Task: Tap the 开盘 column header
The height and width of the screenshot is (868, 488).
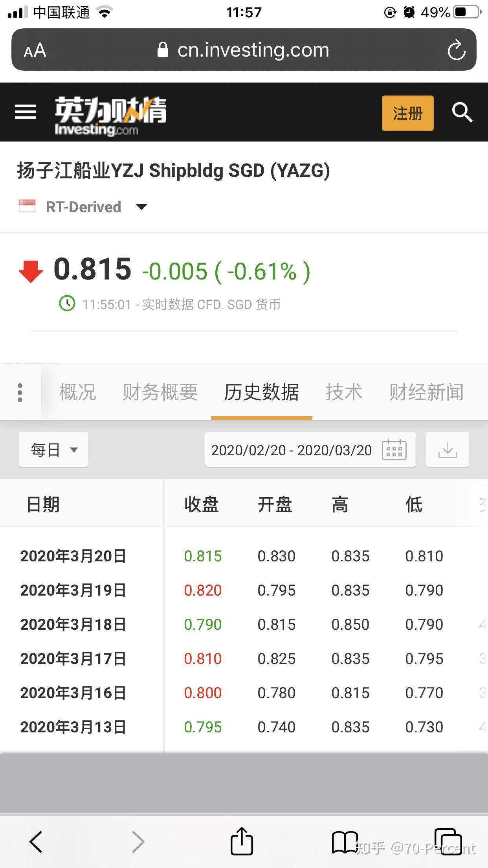Action: (x=275, y=504)
